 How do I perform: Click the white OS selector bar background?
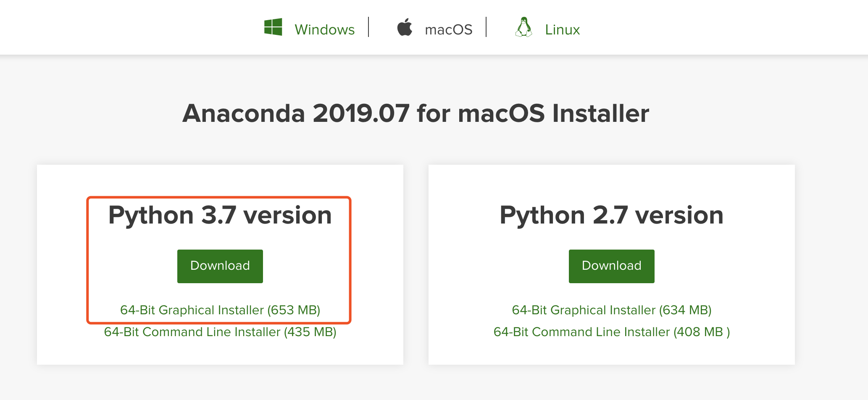(126, 27)
